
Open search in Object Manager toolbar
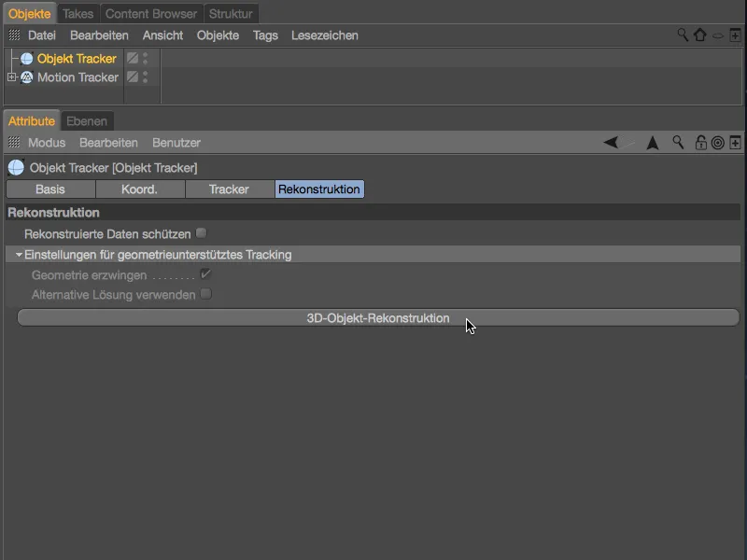[683, 35]
